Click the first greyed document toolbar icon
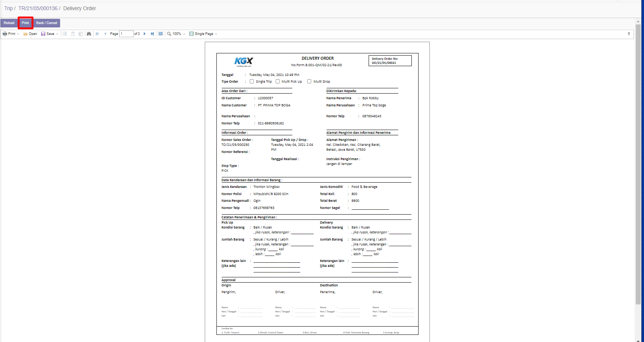Image resolution: width=644 pixels, height=342 pixels. coord(65,34)
